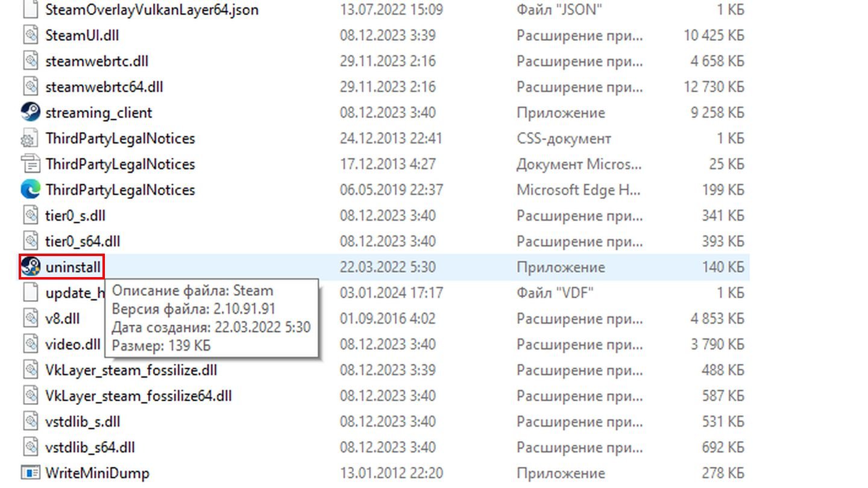Click the type Файл "VDF"
868x488 pixels.
point(555,293)
